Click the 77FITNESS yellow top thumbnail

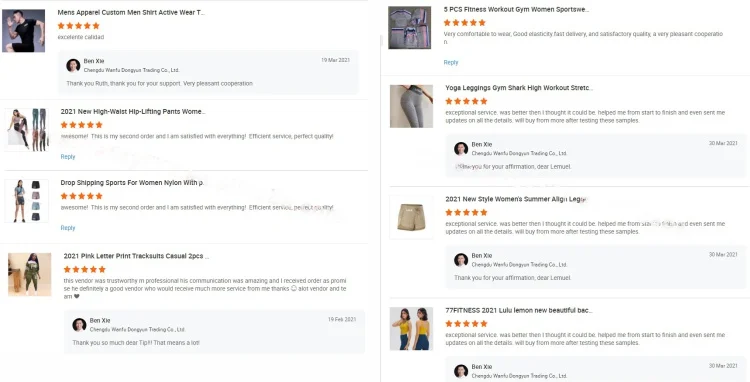pos(411,329)
